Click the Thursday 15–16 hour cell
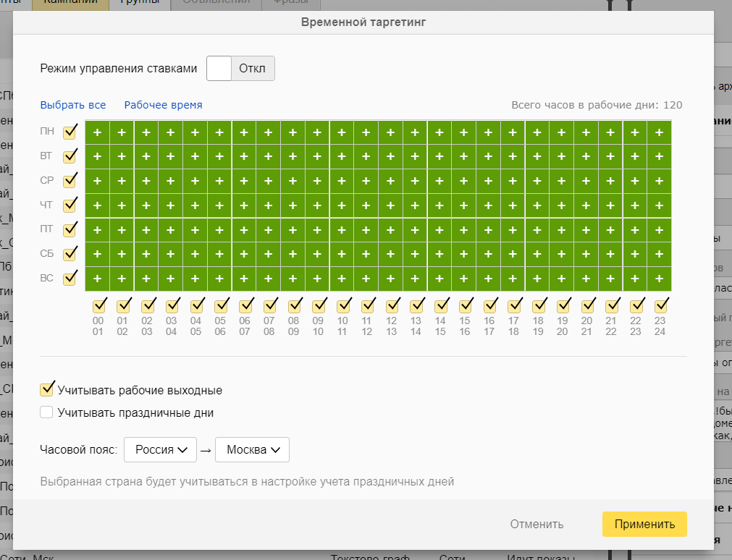The image size is (732, 560). [463, 205]
